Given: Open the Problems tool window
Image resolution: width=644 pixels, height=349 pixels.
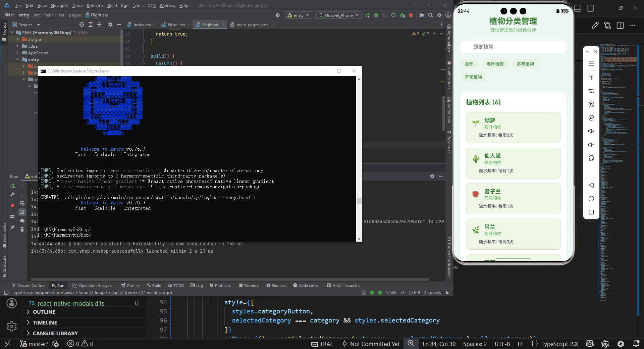Looking at the screenshot, I should coord(220,286).
